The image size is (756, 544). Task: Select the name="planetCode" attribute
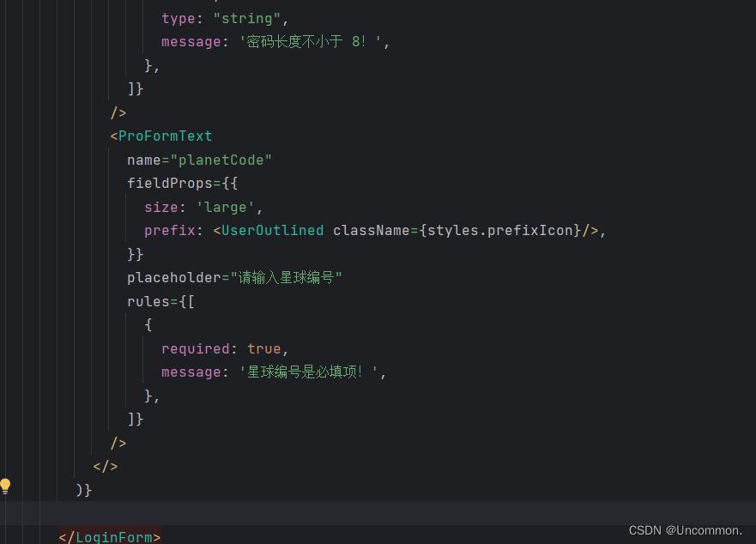coord(199,160)
